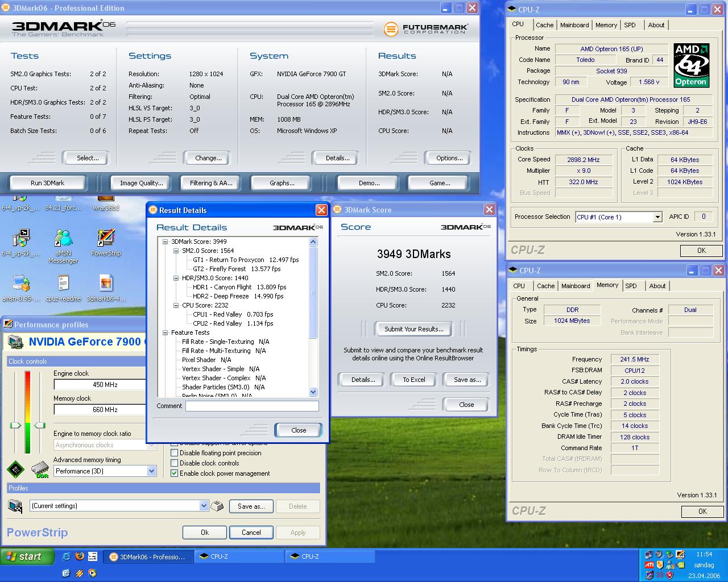Click the system tray clock showing 11:54
Screen dimensions: 728x582
[704, 554]
